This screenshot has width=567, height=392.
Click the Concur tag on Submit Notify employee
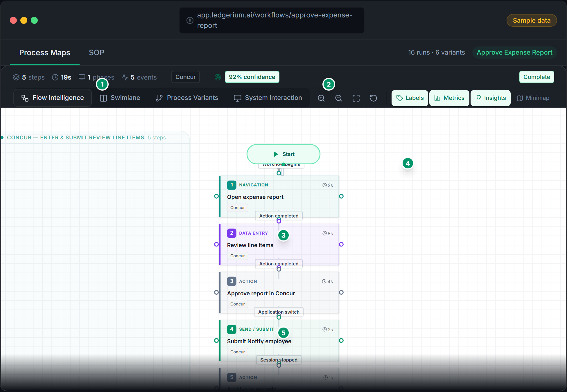coord(238,352)
